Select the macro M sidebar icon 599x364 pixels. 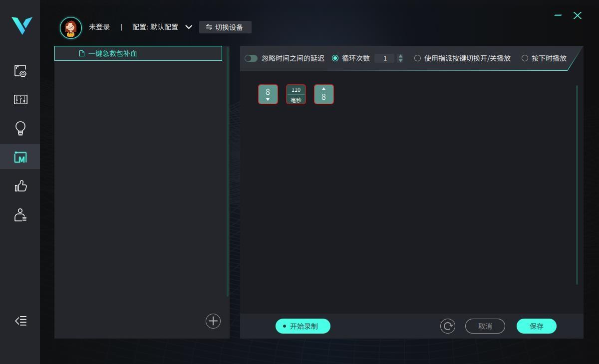20,157
